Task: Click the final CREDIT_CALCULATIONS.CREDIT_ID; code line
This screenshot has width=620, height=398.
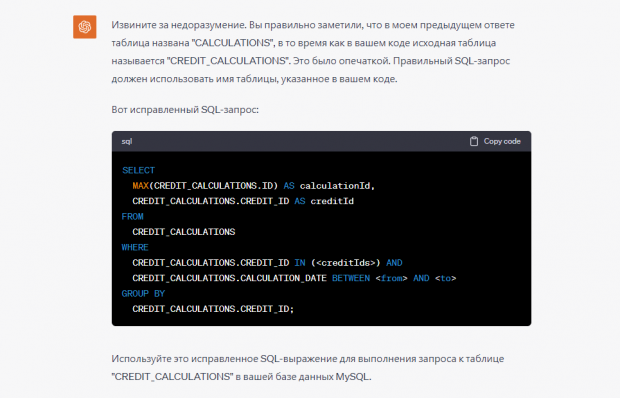Action: pos(213,309)
